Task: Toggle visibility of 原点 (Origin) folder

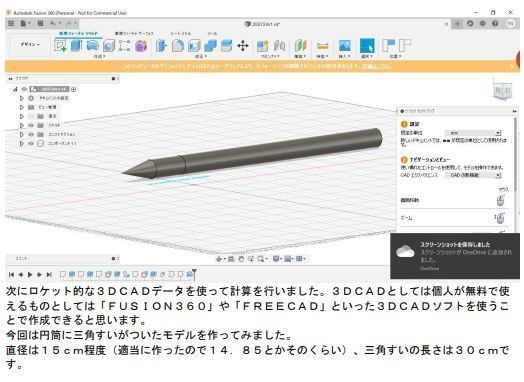Action: (31, 116)
